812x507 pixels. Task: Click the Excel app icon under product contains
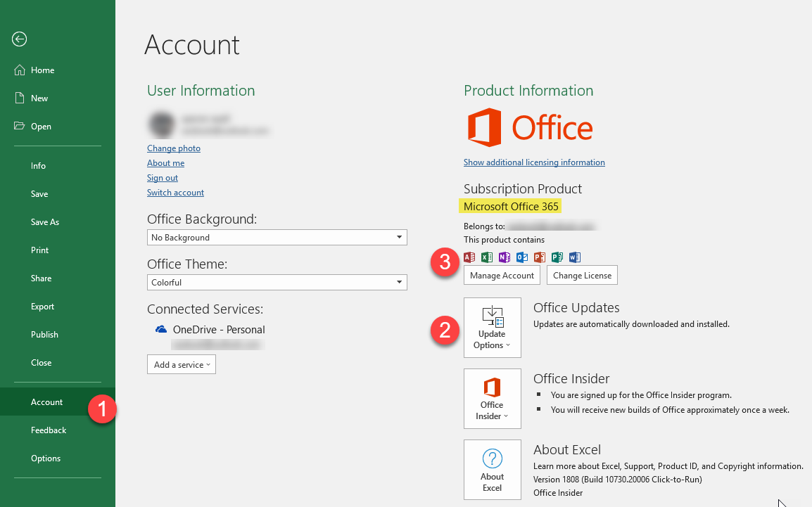[x=487, y=257]
